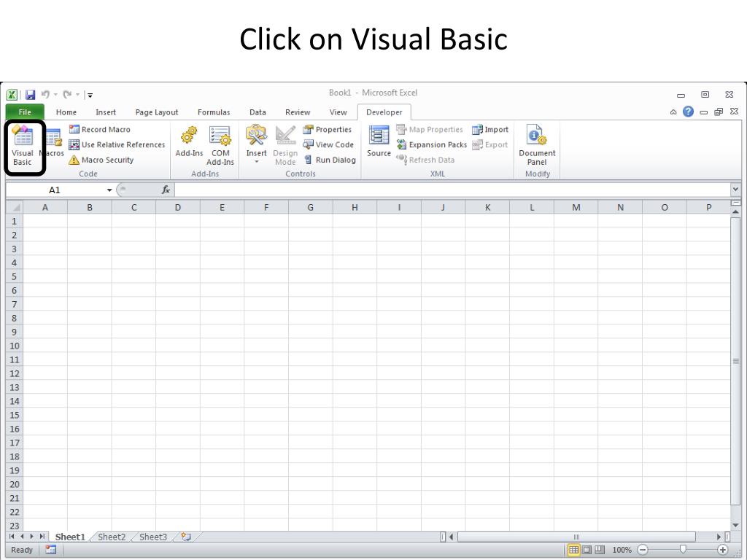Select row 10 header

[x=15, y=346]
